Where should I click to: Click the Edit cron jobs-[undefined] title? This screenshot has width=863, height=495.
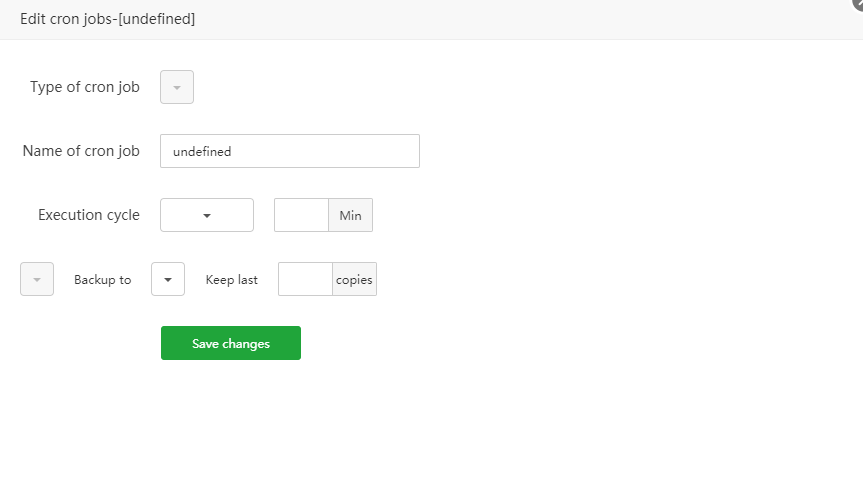(107, 19)
